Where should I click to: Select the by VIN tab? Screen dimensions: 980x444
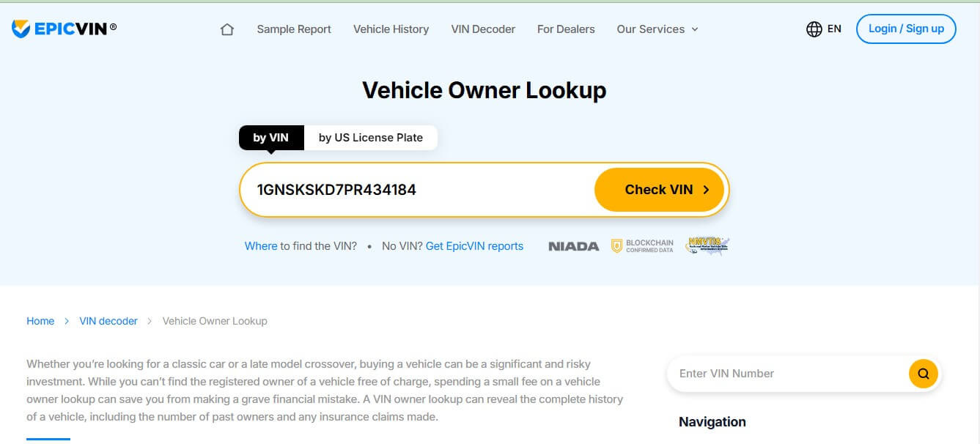pos(270,137)
